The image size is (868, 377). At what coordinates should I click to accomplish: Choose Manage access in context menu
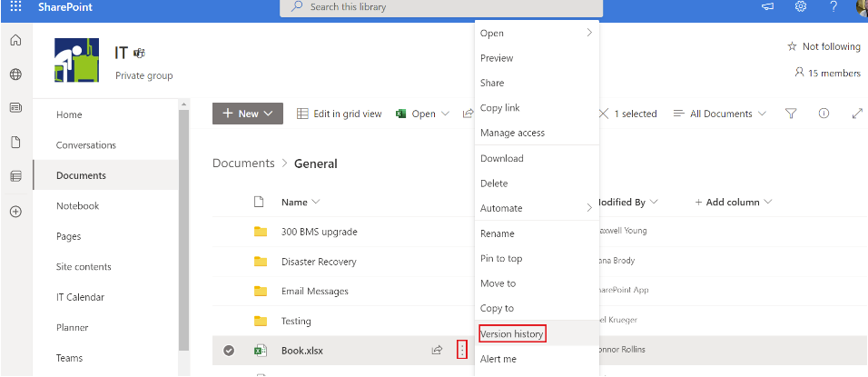click(x=512, y=133)
